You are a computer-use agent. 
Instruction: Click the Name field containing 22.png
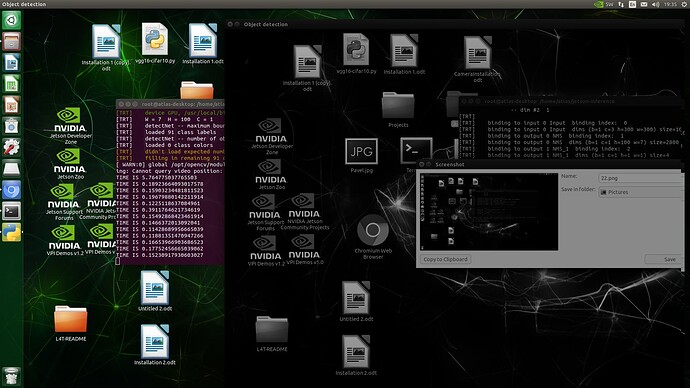639,178
